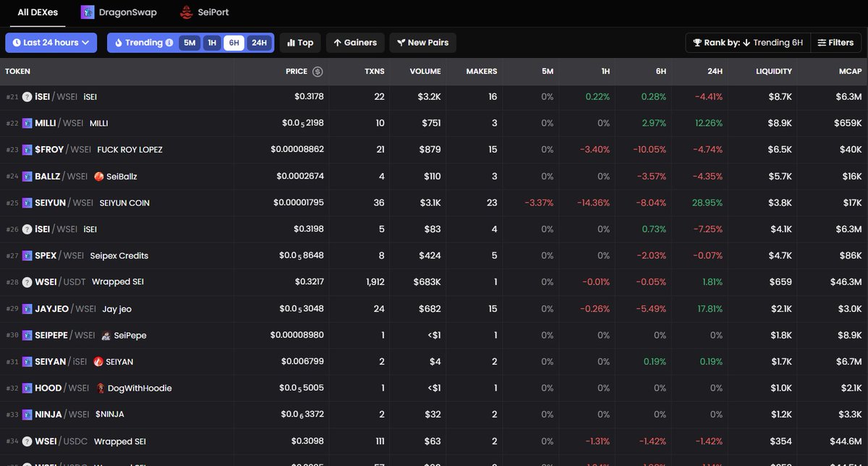
Task: Switch to the All DEXes tab
Action: [38, 12]
